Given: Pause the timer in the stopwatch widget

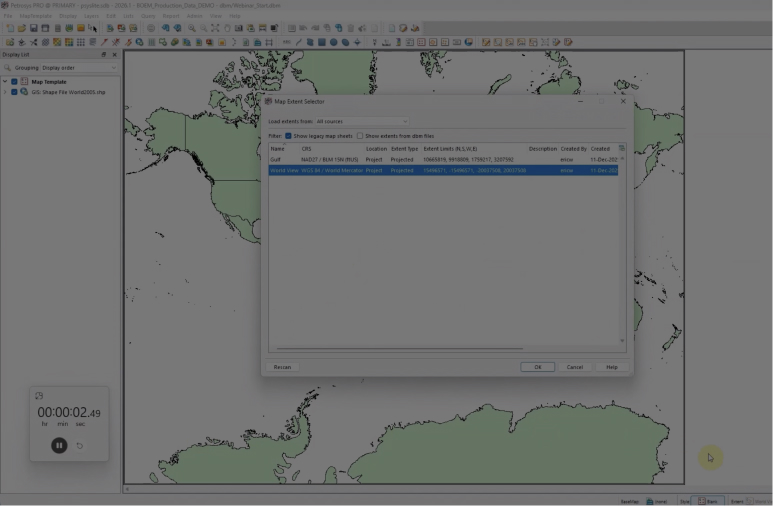Looking at the screenshot, I should (x=59, y=445).
